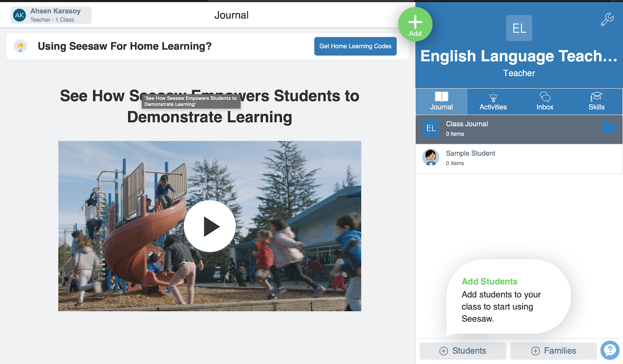
Task: Play the Seesaw intro video
Action: tap(210, 226)
